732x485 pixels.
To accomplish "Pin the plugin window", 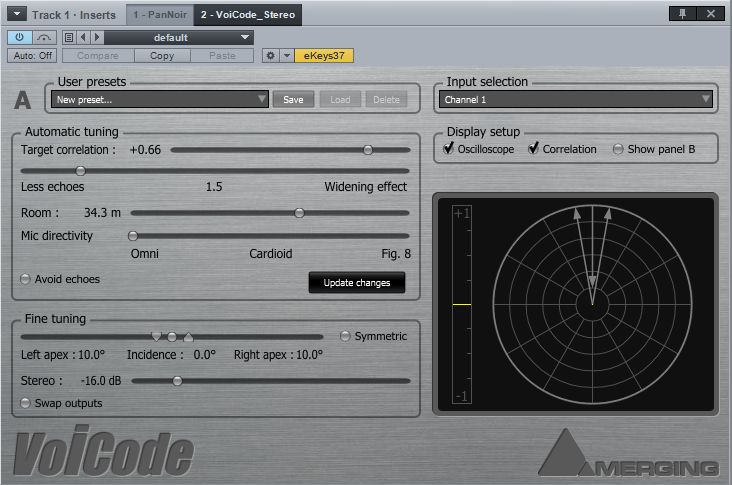I will [683, 14].
